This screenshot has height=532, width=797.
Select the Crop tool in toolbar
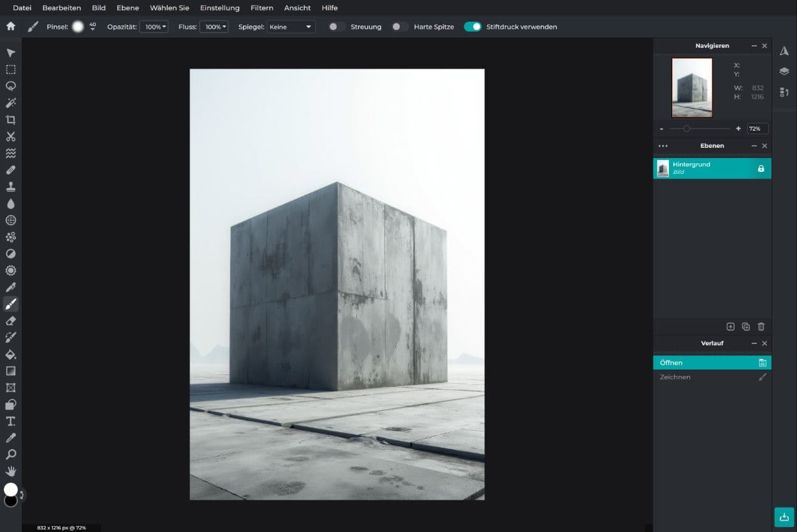(x=11, y=120)
